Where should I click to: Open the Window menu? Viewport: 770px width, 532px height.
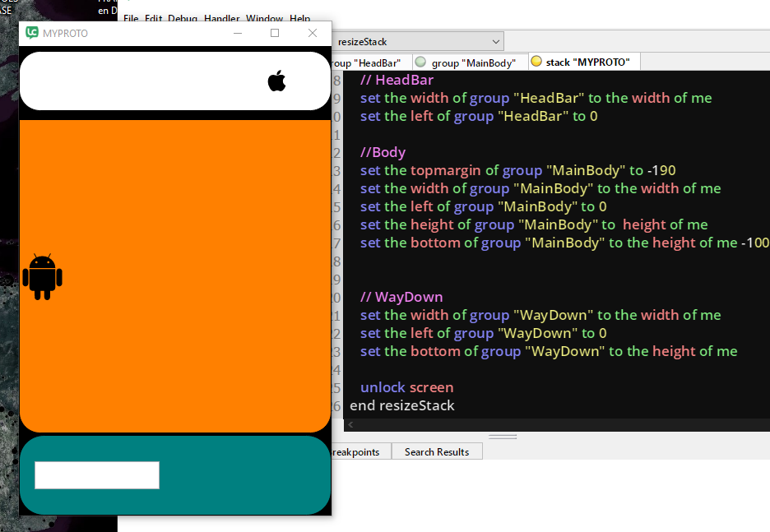click(264, 18)
